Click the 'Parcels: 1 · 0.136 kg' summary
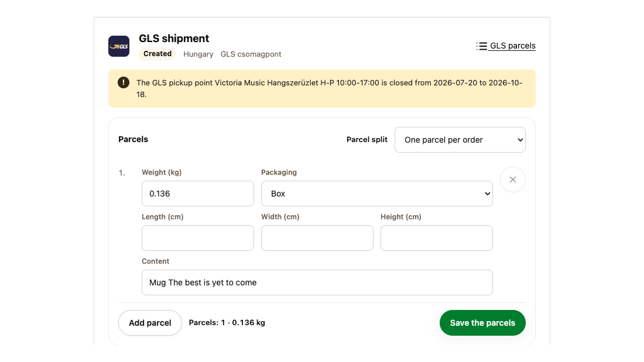644x362 pixels. click(227, 323)
